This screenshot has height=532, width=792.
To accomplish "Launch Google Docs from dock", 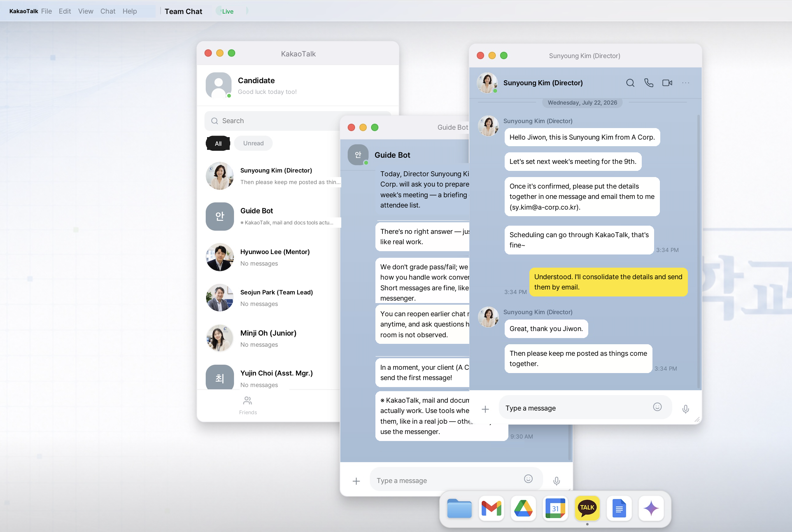I will click(619, 508).
